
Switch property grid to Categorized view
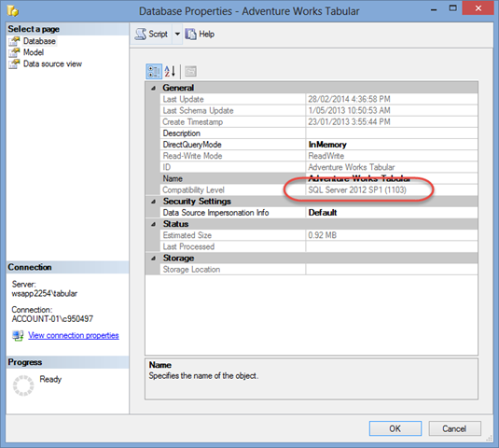154,71
